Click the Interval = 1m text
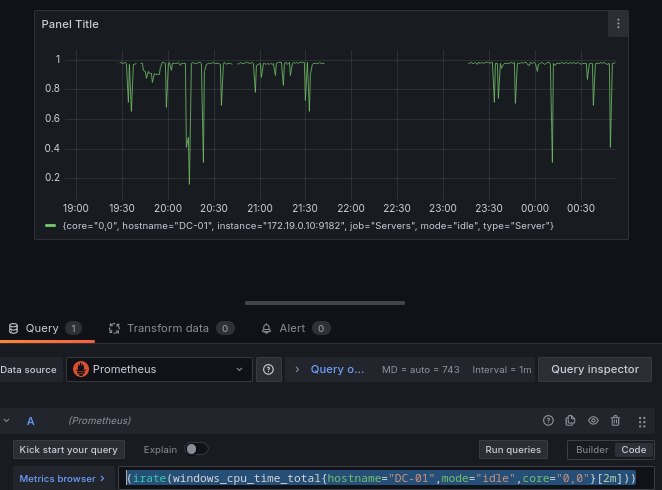The height and width of the screenshot is (490, 662). 502,370
